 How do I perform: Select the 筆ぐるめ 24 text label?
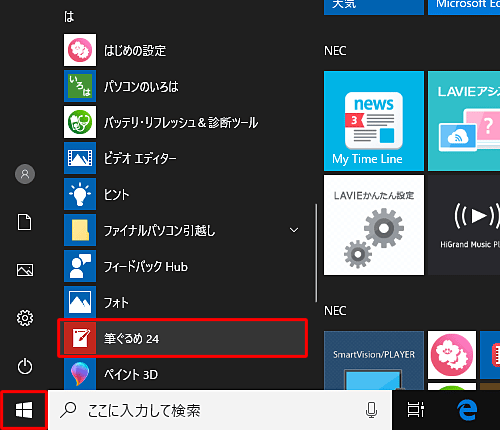(132, 339)
